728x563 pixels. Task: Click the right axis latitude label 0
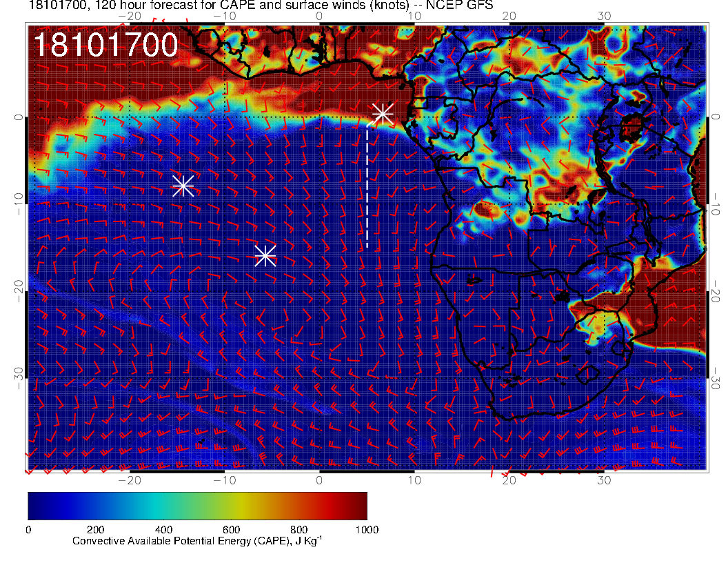point(716,117)
